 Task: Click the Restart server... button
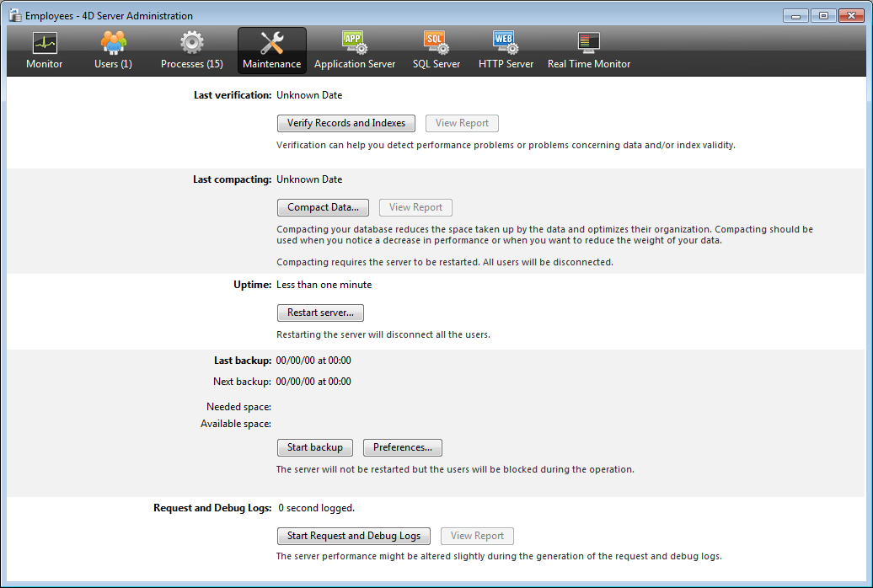pos(320,313)
